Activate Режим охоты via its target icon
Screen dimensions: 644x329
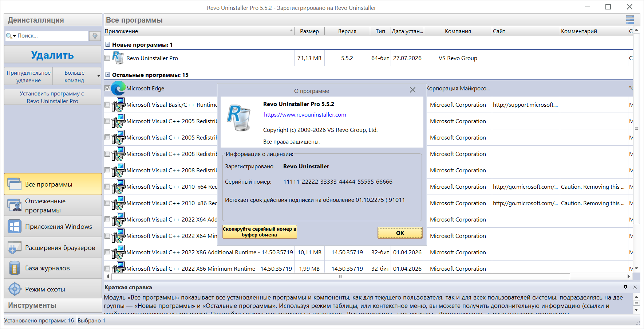[15, 289]
